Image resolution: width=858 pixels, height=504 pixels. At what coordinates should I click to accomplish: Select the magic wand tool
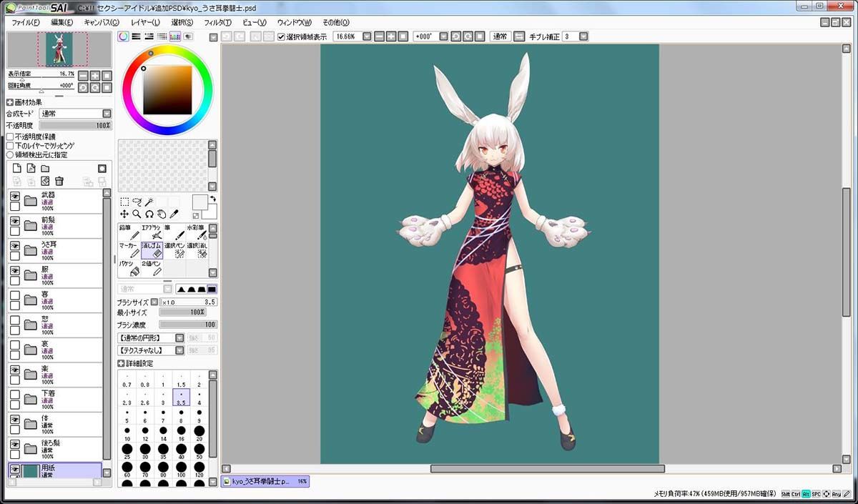point(149,202)
